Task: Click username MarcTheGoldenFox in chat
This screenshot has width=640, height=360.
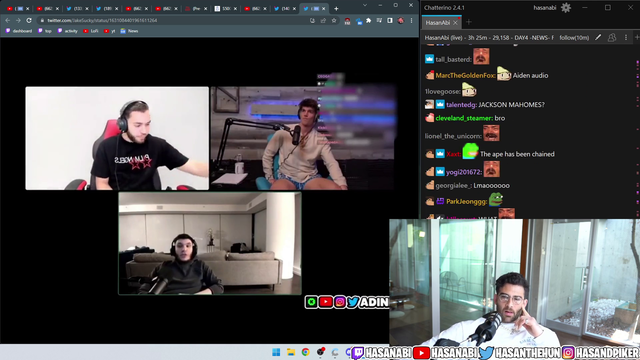Action: [465, 76]
